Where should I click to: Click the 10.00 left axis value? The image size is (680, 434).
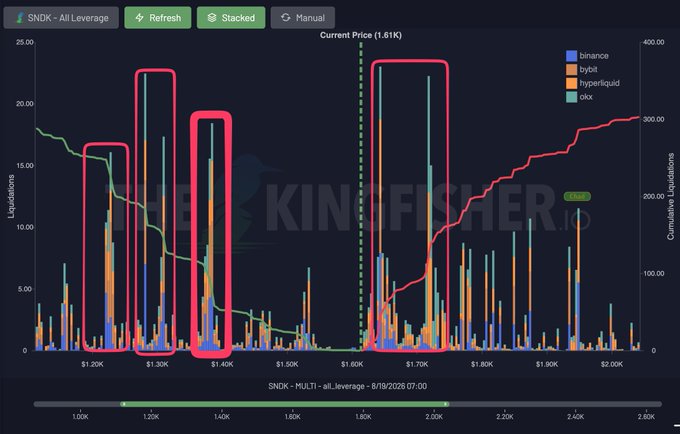point(25,227)
